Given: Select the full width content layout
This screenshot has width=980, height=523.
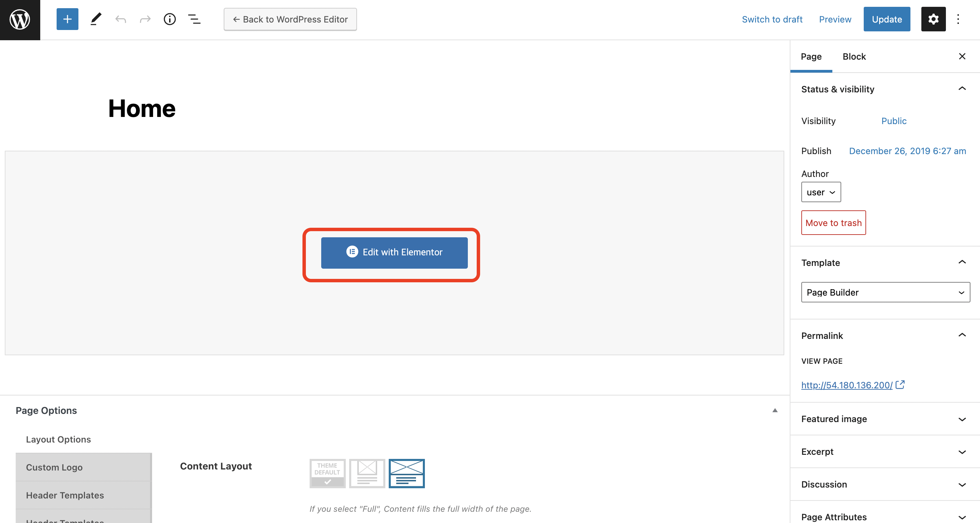Looking at the screenshot, I should (406, 473).
